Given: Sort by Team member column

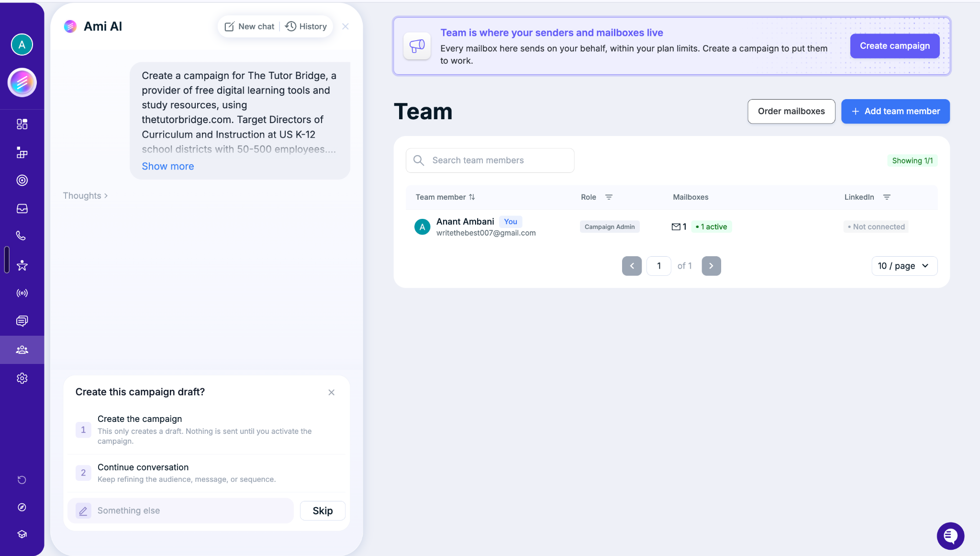Looking at the screenshot, I should tap(445, 197).
